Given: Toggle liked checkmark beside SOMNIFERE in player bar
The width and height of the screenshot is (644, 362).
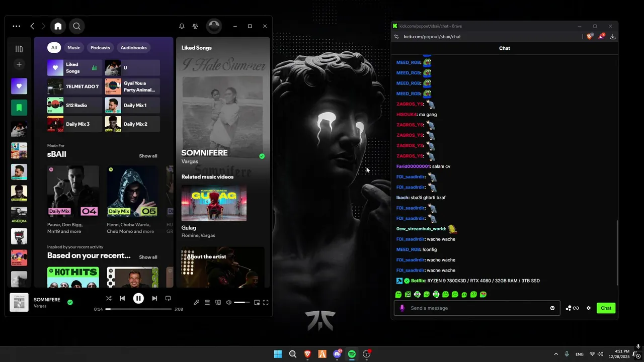Looking at the screenshot, I should [70, 302].
